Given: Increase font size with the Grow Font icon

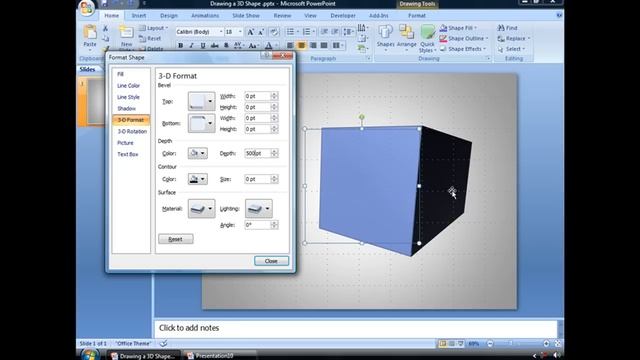Looking at the screenshot, I should [x=251, y=32].
